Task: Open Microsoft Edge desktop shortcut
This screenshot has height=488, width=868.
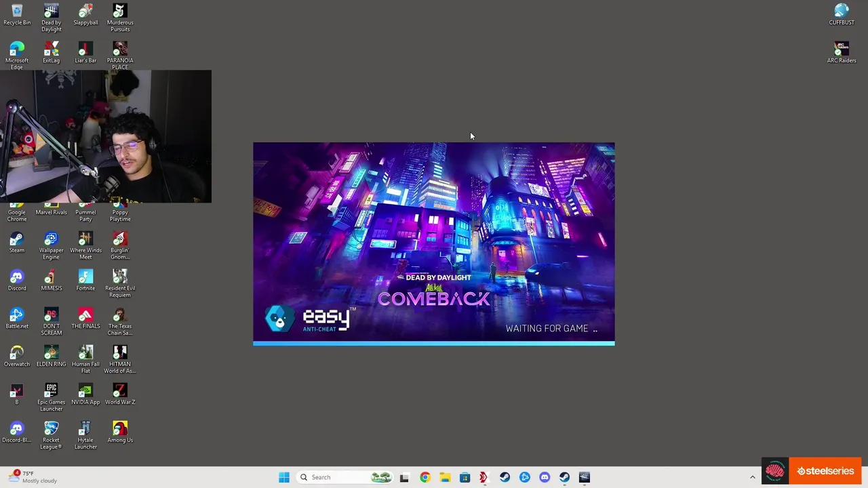Action: coord(17,56)
